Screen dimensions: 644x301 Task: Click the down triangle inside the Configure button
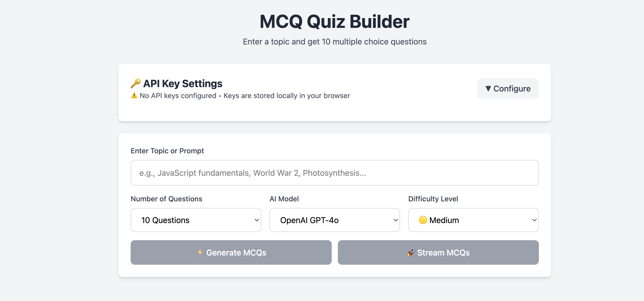488,88
